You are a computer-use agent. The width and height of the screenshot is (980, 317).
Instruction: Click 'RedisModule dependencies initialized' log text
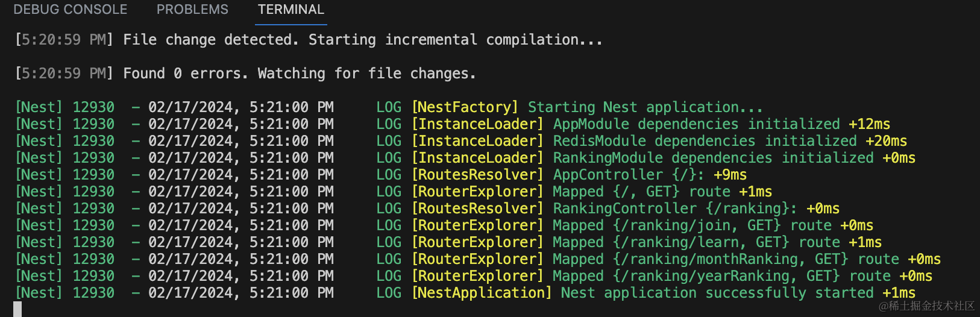click(705, 141)
